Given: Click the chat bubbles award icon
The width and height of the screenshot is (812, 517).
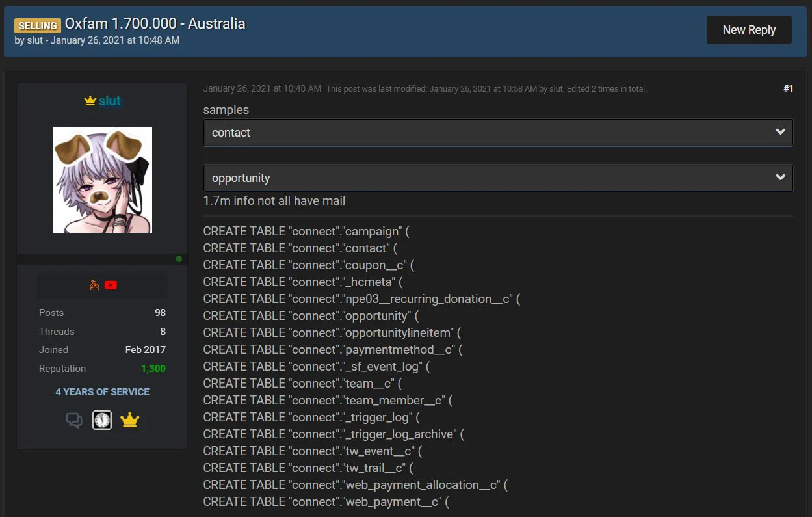Looking at the screenshot, I should tap(74, 421).
